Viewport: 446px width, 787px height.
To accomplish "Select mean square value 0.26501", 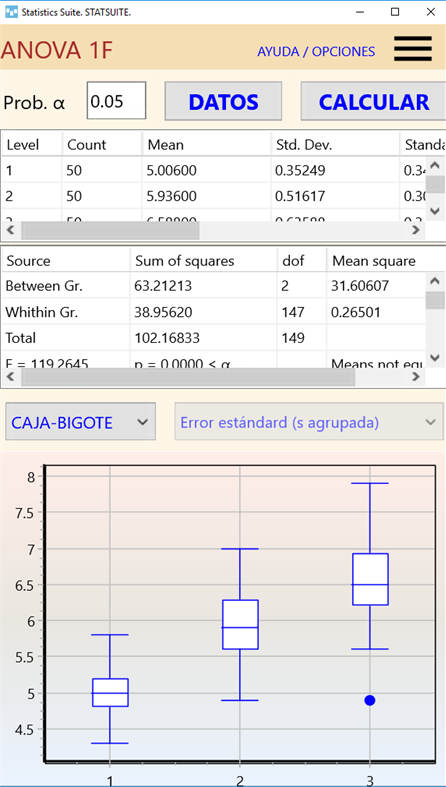I will coord(356,313).
